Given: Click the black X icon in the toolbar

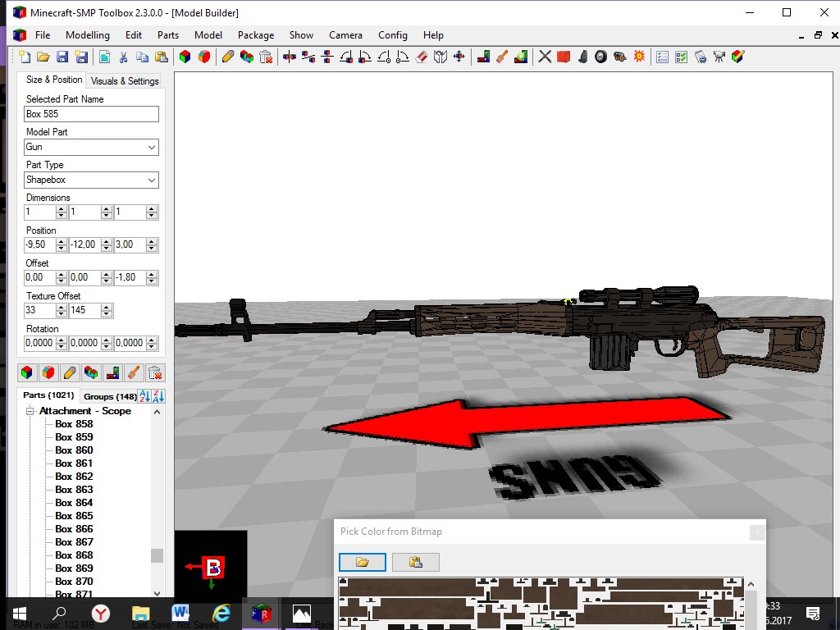Looking at the screenshot, I should 545,57.
